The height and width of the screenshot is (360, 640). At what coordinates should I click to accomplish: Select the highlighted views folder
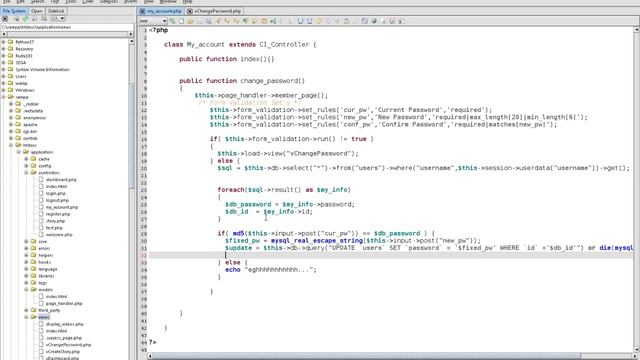[44, 317]
